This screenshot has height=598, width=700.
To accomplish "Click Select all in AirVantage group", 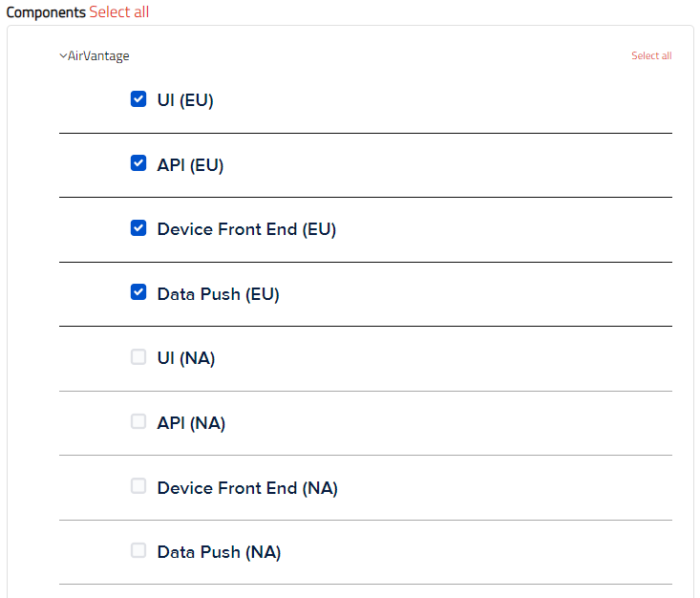I will click(x=651, y=55).
